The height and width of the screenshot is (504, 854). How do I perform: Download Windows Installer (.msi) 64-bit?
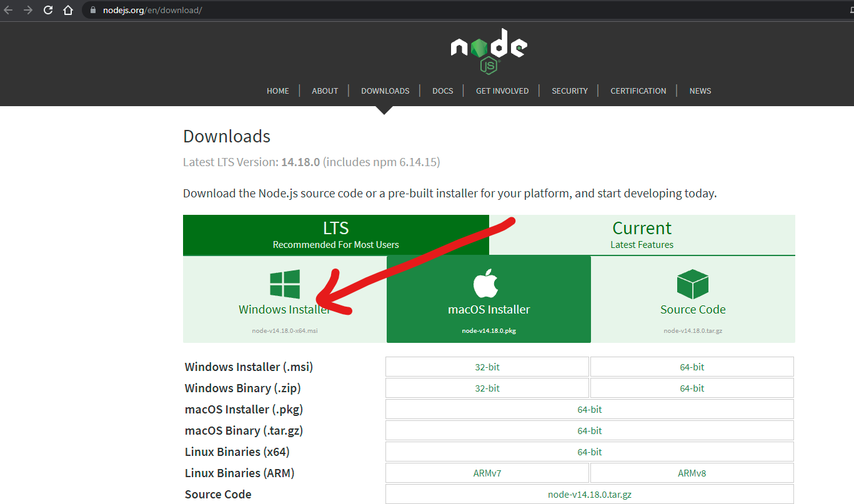[692, 367]
